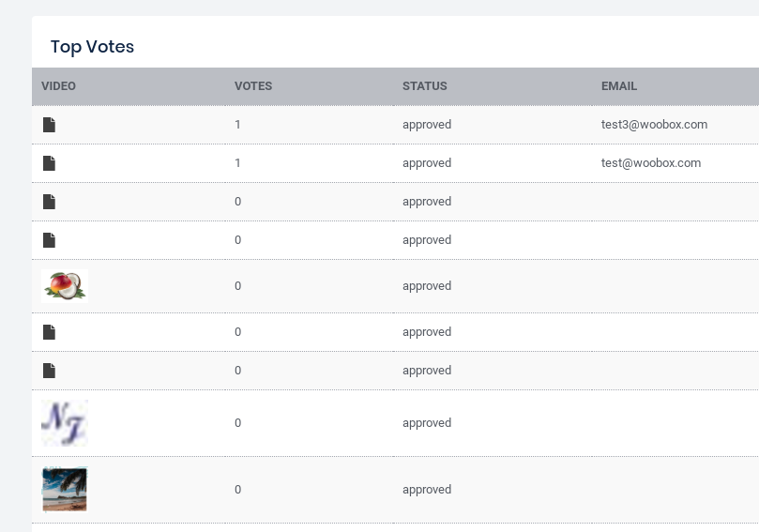The height and width of the screenshot is (532, 759).
Task: Open the NJ logo thumbnail
Action: pyautogui.click(x=65, y=422)
